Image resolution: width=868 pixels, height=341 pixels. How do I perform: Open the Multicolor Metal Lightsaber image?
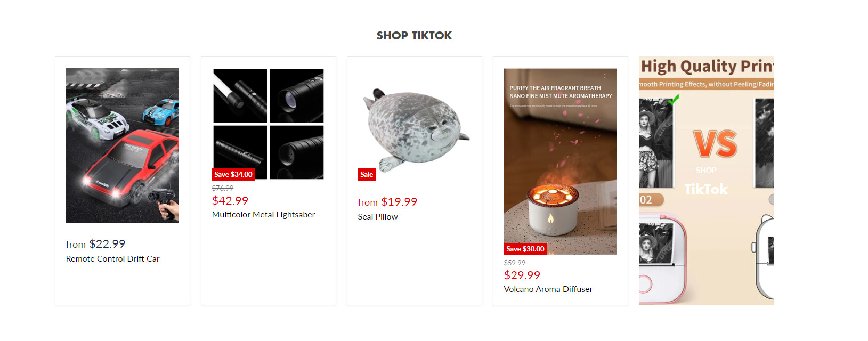tap(269, 124)
